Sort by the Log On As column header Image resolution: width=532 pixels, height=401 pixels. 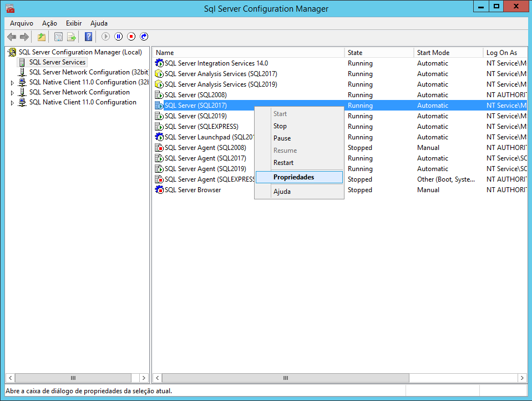coord(505,53)
